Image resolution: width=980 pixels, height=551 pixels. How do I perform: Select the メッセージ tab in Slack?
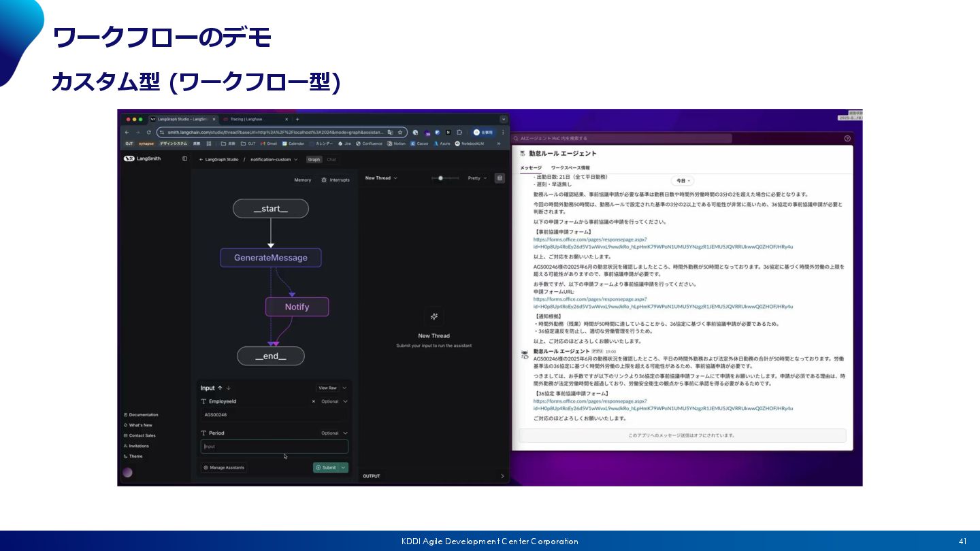[531, 167]
